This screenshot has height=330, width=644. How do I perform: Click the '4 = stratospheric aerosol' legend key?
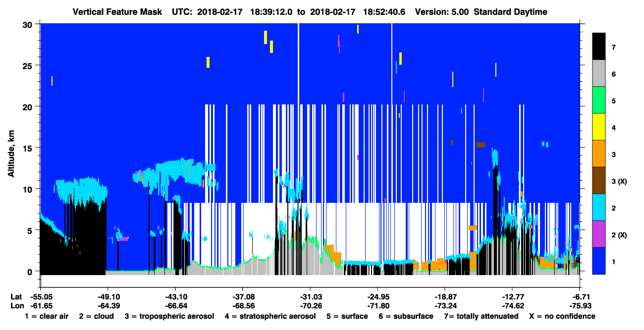(x=270, y=316)
